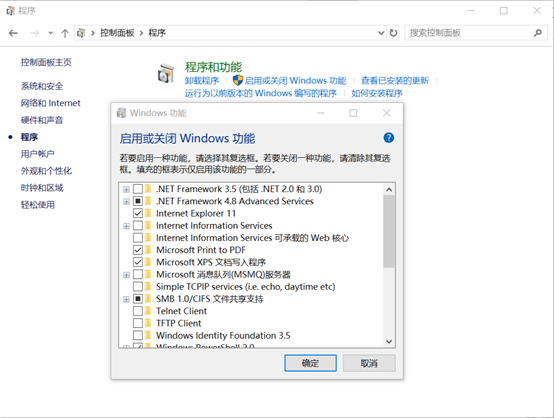Select Windows Identity Foundation 3.5 text

point(223,336)
